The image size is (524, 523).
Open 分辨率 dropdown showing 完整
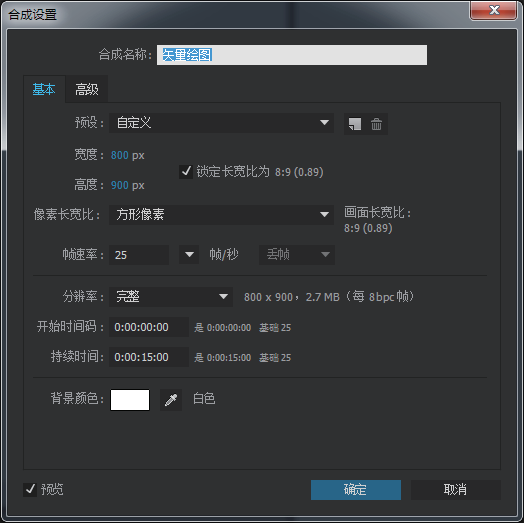pos(171,296)
